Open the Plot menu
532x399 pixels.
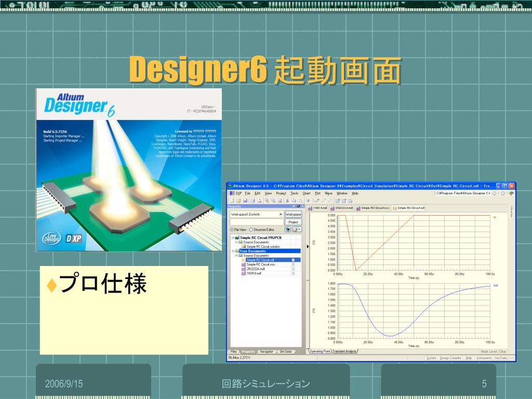point(317,193)
